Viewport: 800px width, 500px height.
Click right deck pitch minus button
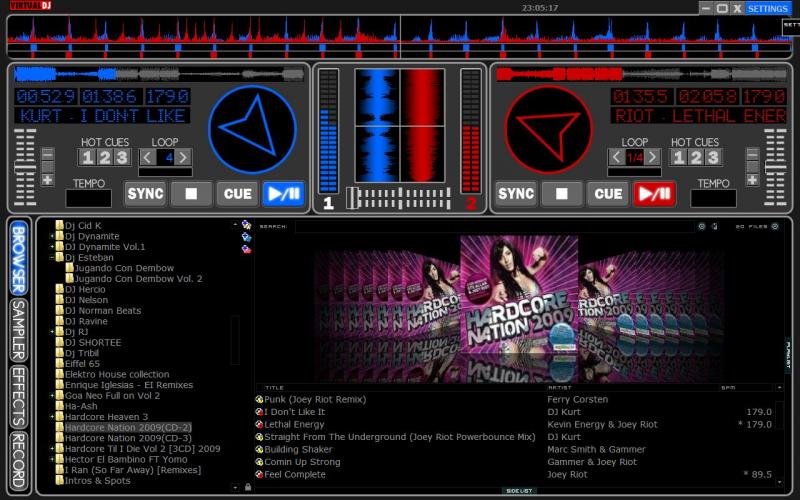point(752,154)
